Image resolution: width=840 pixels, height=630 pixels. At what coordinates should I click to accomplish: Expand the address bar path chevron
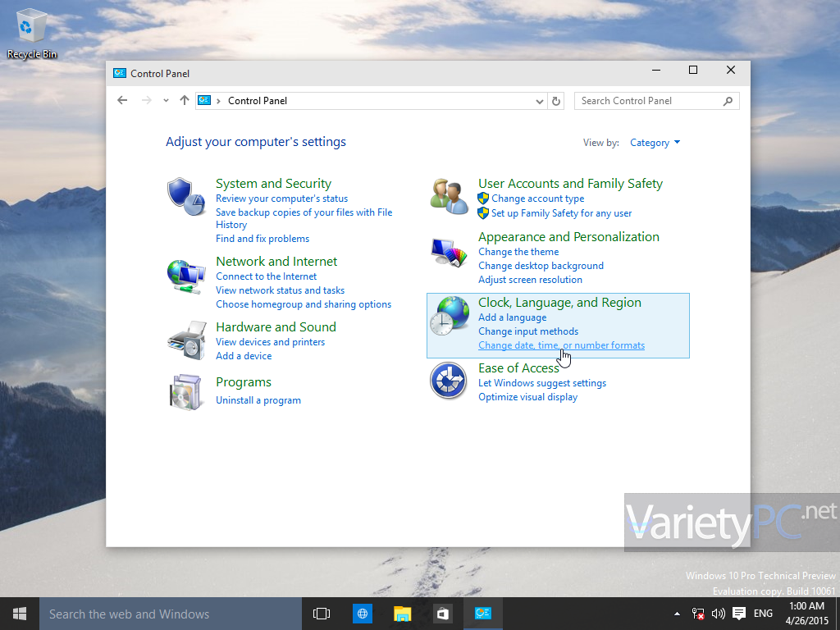pos(218,101)
